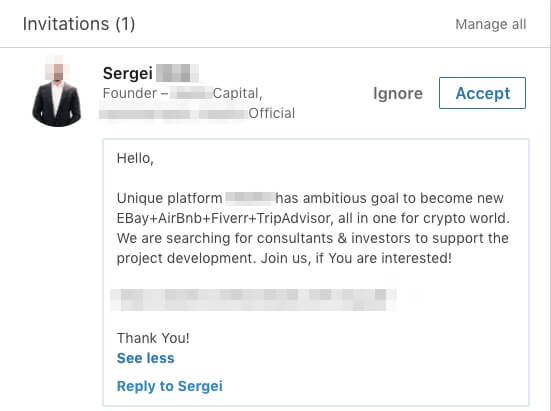Viewport: 551px width, 411px height.
Task: Ignore the invitation from Sergei
Action: [x=398, y=93]
